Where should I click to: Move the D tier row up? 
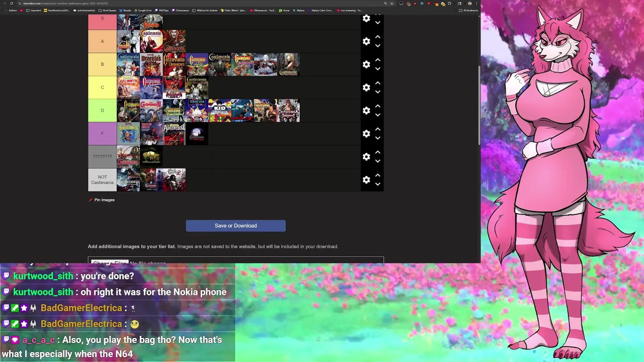tap(378, 106)
